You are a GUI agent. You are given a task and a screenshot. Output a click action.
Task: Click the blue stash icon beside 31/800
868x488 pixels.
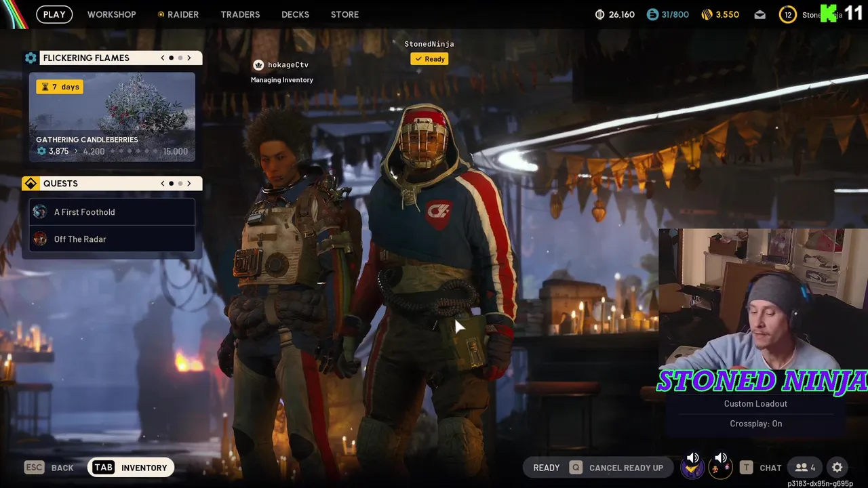pos(652,14)
